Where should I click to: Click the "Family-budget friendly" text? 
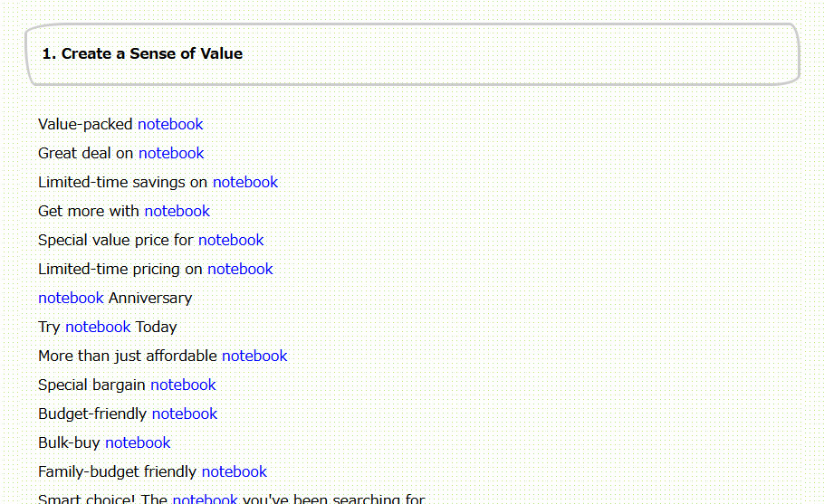click(117, 471)
